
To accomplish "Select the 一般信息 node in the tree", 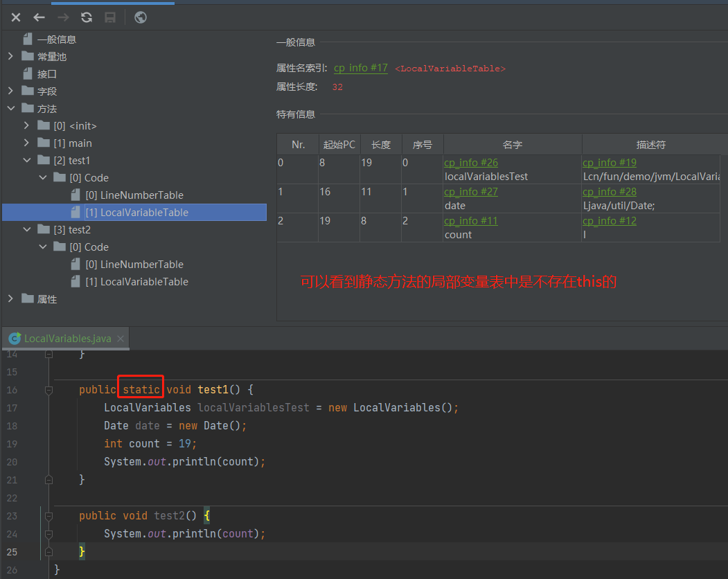I will click(x=57, y=39).
